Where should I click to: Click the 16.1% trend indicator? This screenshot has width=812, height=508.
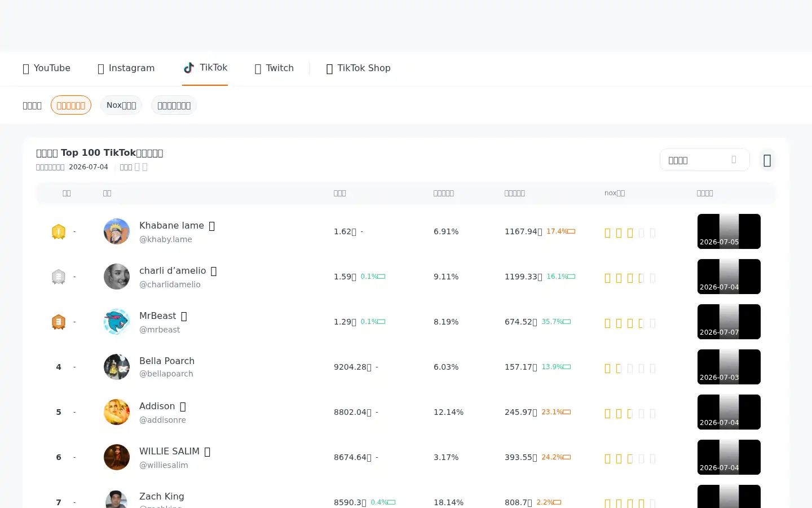pos(561,277)
